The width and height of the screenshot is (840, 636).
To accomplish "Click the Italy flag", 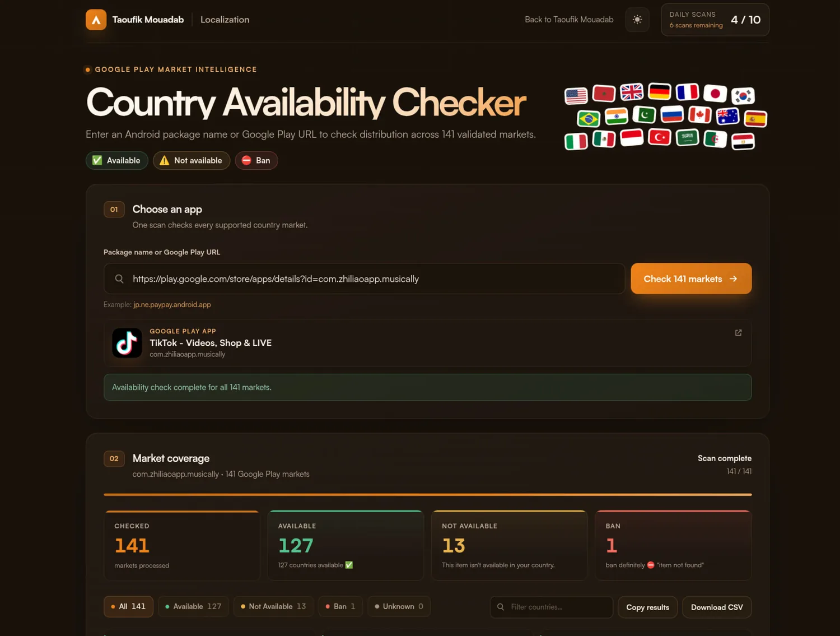I will 576,141.
